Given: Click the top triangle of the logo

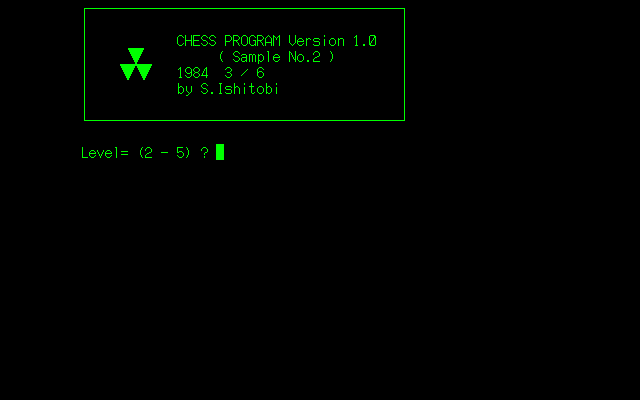Looking at the screenshot, I should click(136, 56).
